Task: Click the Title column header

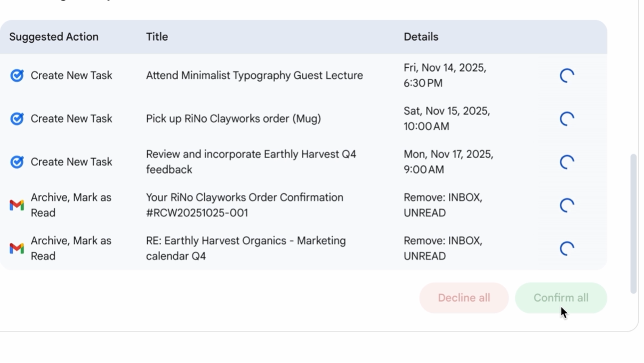Action: 157,37
